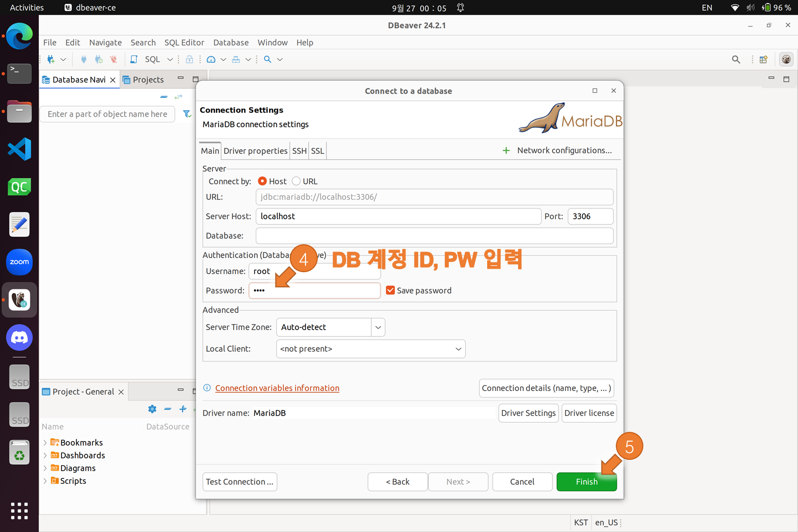Toggle the Save password checkbox
The height and width of the screenshot is (532, 798).
[390, 290]
